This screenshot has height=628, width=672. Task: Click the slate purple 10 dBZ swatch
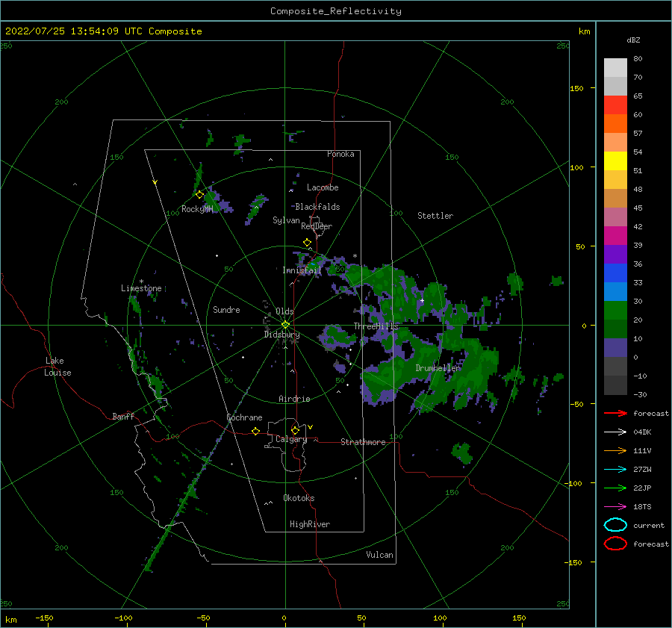(615, 348)
